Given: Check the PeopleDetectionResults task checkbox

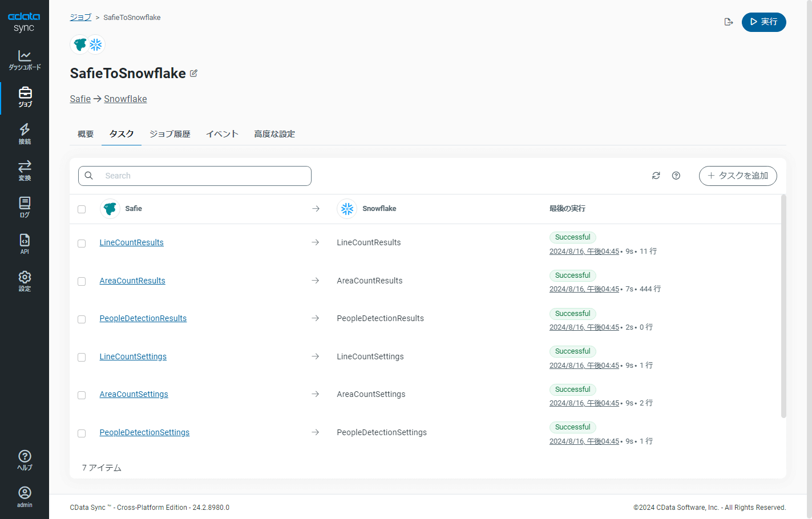Looking at the screenshot, I should pos(82,319).
